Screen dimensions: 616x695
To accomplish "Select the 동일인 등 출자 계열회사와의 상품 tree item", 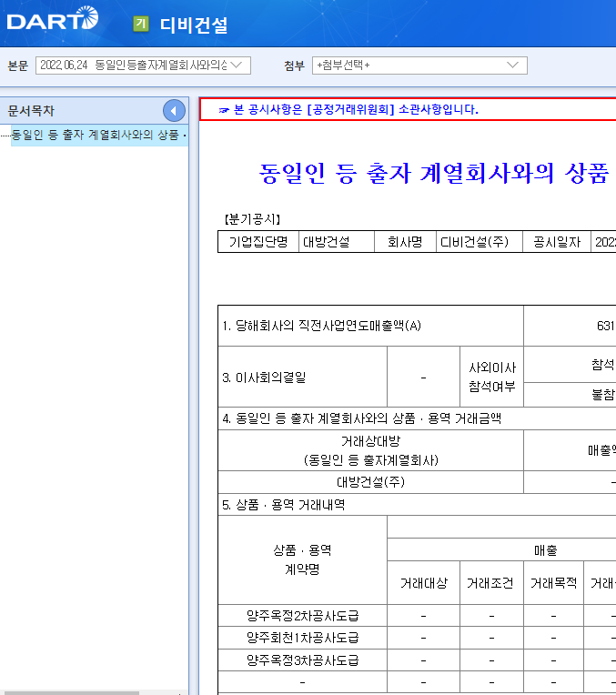I will tap(99, 135).
